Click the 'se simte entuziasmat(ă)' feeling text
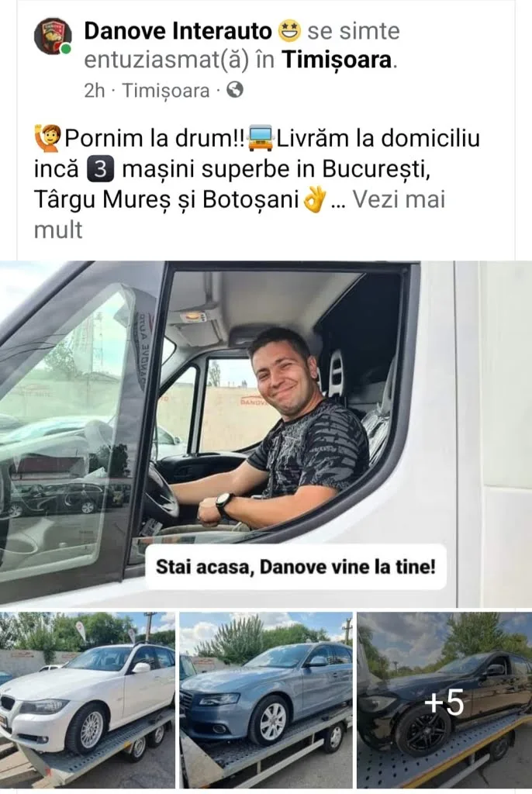This screenshot has width=532, height=794. click(x=242, y=46)
